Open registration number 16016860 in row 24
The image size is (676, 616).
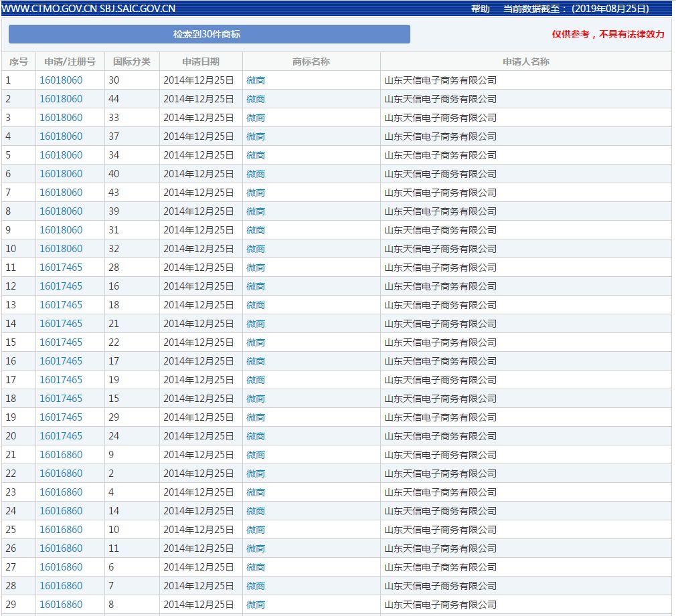61,511
